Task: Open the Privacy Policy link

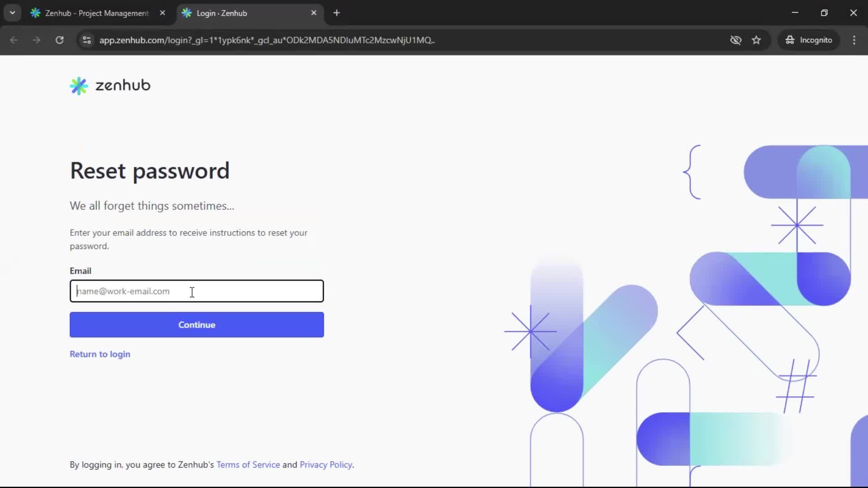Action: click(x=326, y=465)
